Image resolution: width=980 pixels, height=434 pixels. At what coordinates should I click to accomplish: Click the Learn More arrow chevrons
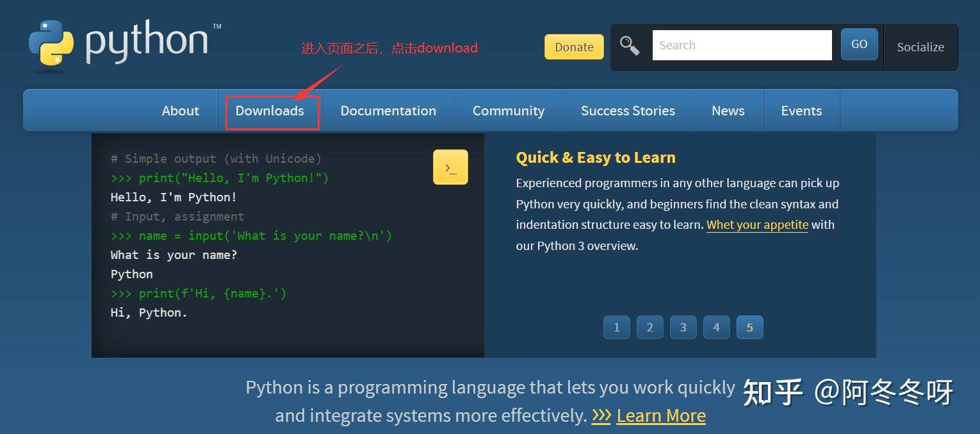[x=601, y=415]
